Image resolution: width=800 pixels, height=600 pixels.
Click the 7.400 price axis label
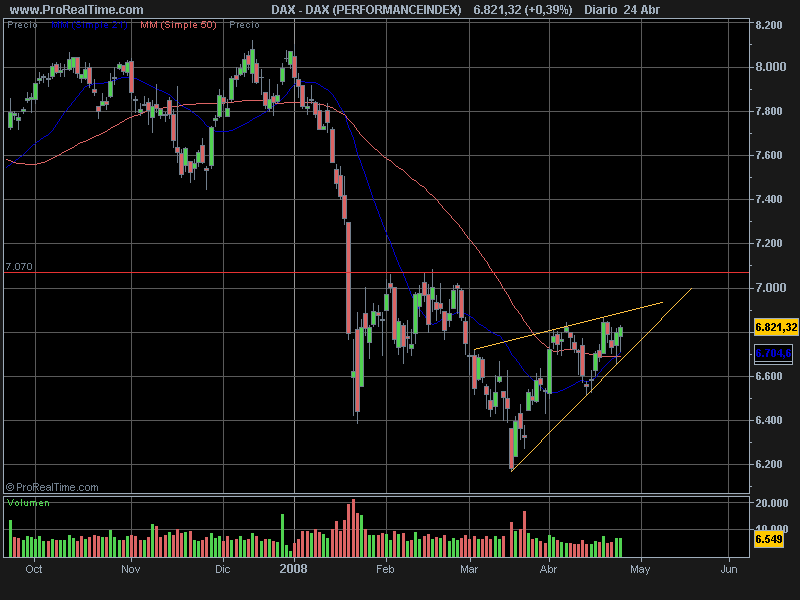coord(769,199)
